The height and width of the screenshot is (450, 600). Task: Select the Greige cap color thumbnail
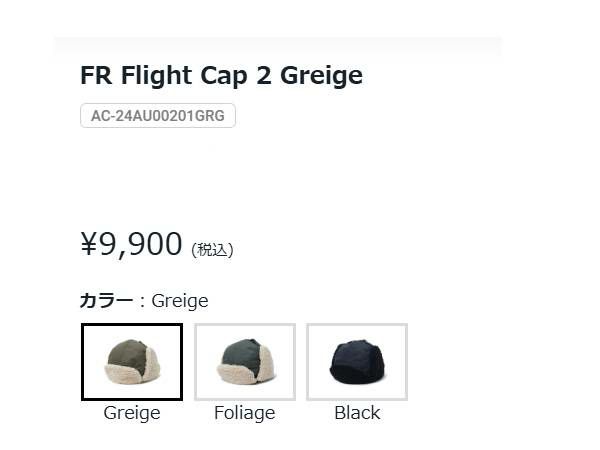click(x=132, y=362)
